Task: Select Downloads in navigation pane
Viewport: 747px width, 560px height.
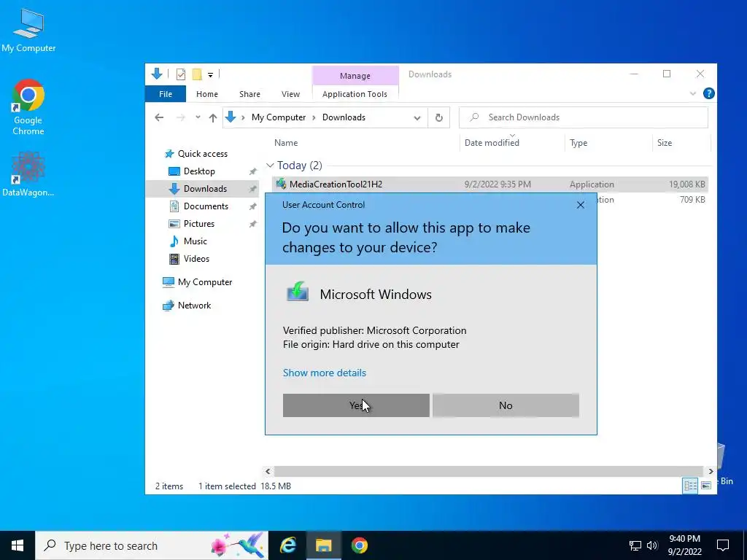Action: (205, 189)
